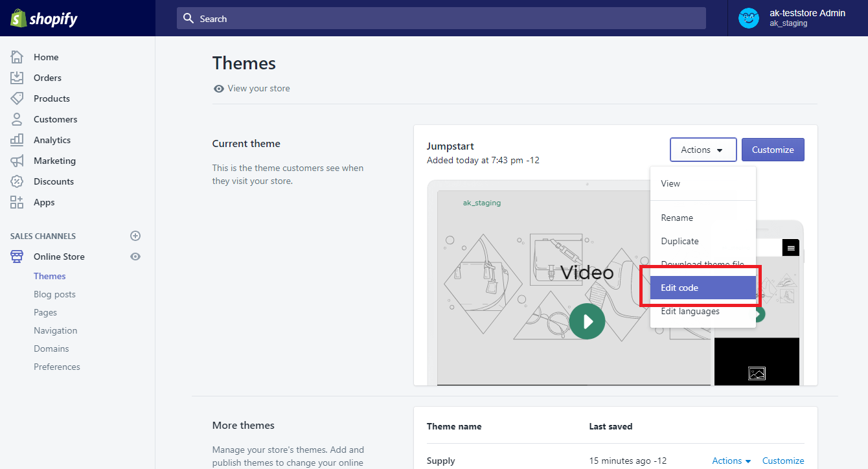Click the Customers person icon

click(17, 119)
